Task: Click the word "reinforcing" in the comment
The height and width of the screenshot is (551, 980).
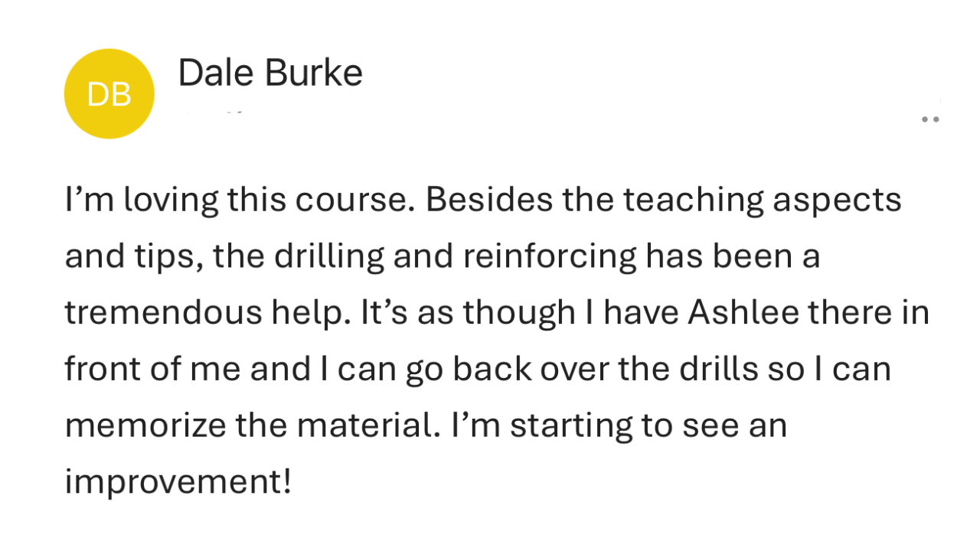Action: click(x=549, y=257)
